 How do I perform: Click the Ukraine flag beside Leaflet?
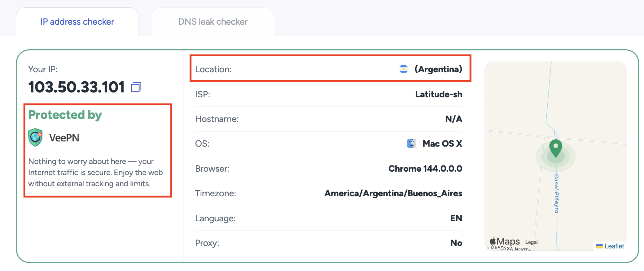[599, 246]
